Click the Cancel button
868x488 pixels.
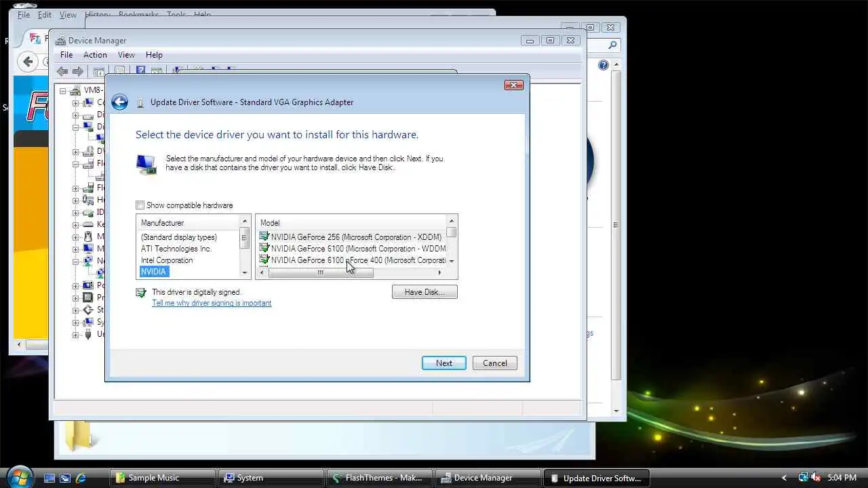[495, 363]
